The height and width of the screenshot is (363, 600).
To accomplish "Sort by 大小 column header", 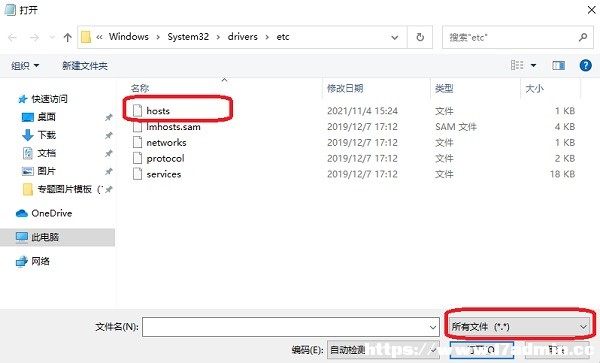I will click(534, 88).
